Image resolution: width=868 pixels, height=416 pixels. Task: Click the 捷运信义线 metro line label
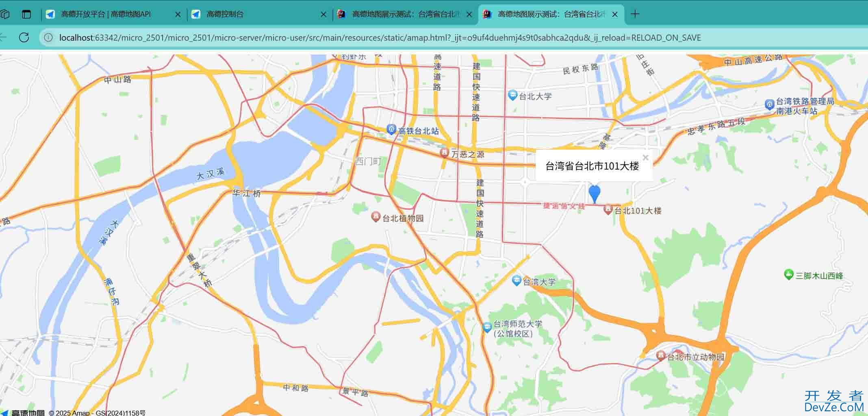pyautogui.click(x=564, y=206)
